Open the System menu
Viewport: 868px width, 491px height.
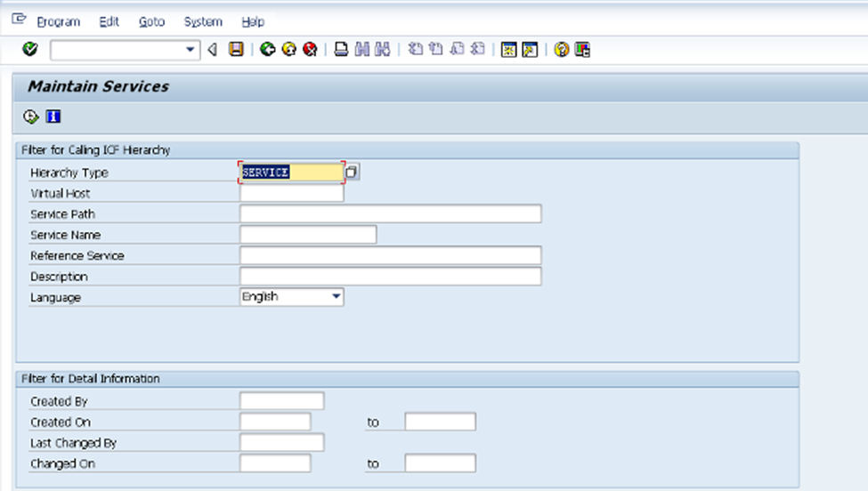coord(203,21)
